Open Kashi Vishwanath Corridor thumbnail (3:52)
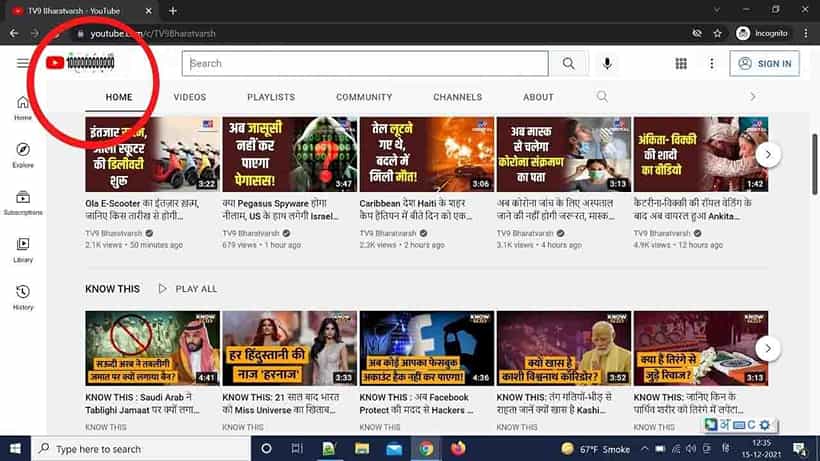820x461 pixels. [564, 349]
